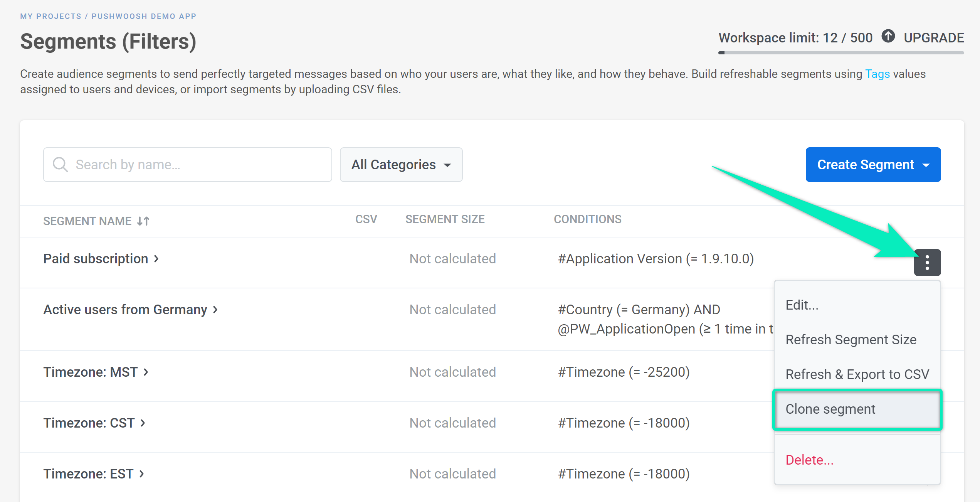Screen dimensions: 980x502
Task: Choose Clone segment in the menu
Action: [830, 409]
